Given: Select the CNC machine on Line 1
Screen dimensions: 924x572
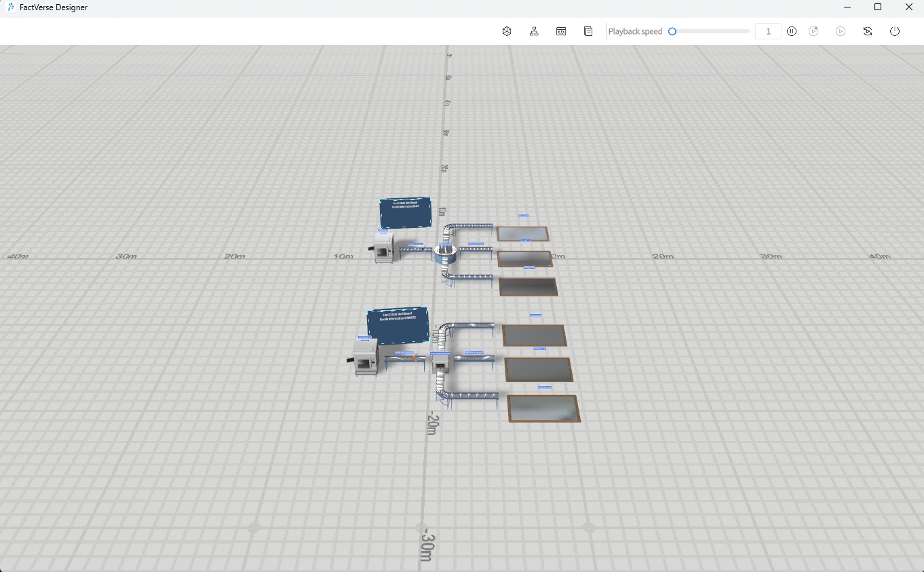Looking at the screenshot, I should [x=383, y=249].
